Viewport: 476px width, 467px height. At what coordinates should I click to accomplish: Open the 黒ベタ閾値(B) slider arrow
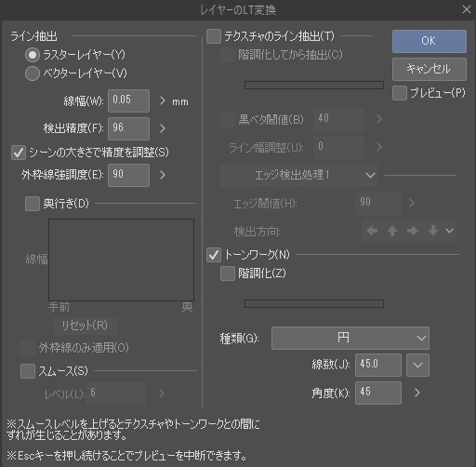(378, 119)
